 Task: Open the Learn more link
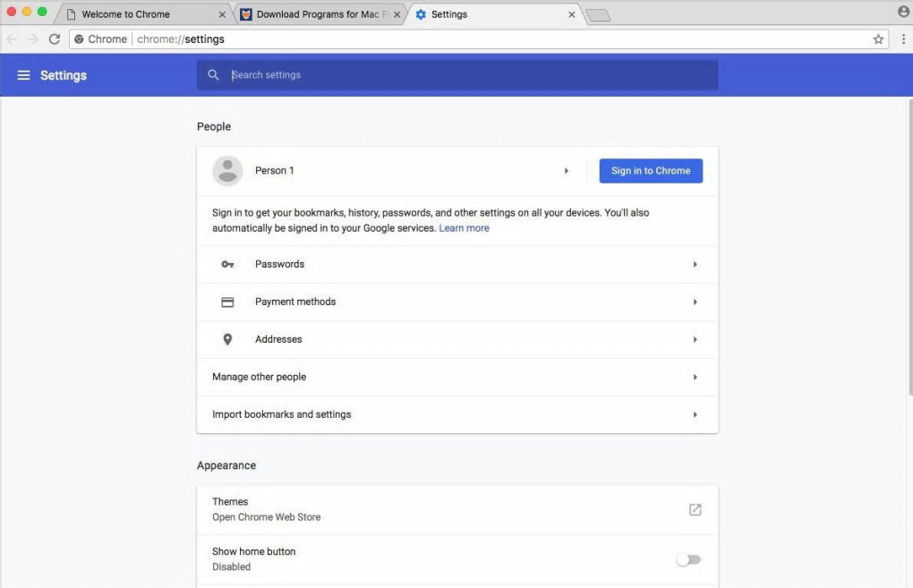click(464, 228)
